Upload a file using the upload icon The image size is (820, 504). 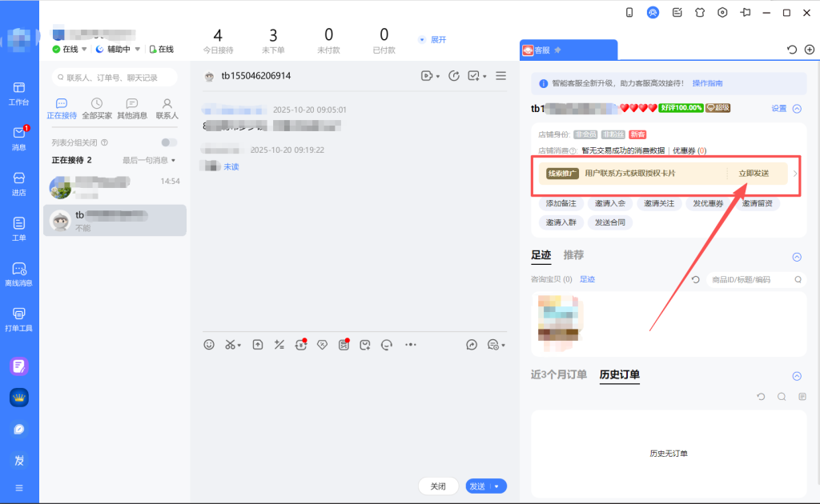[x=257, y=344]
